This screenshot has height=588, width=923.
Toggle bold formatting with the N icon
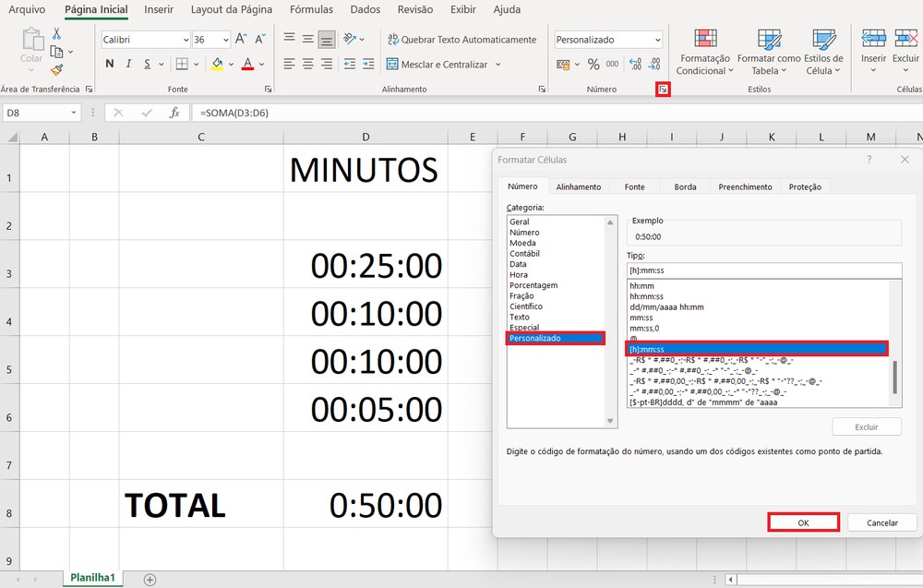click(x=109, y=64)
